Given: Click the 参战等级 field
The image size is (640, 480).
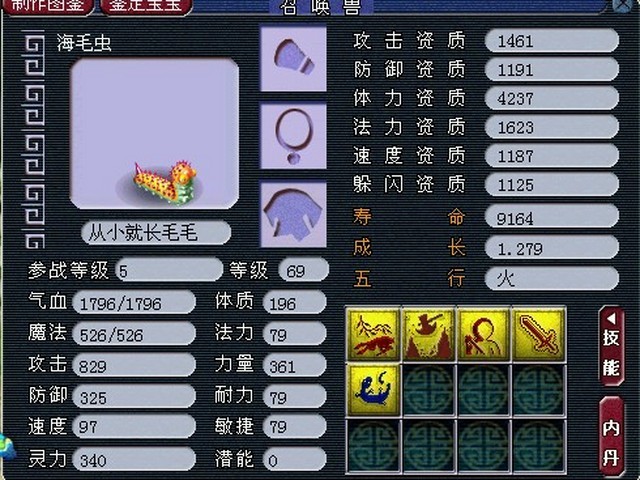Looking at the screenshot, I should pos(169,270).
